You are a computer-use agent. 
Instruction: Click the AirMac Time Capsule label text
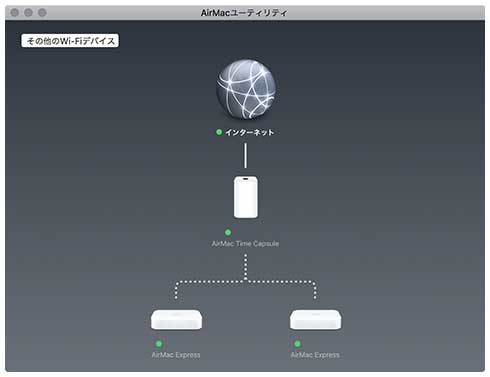coord(245,244)
